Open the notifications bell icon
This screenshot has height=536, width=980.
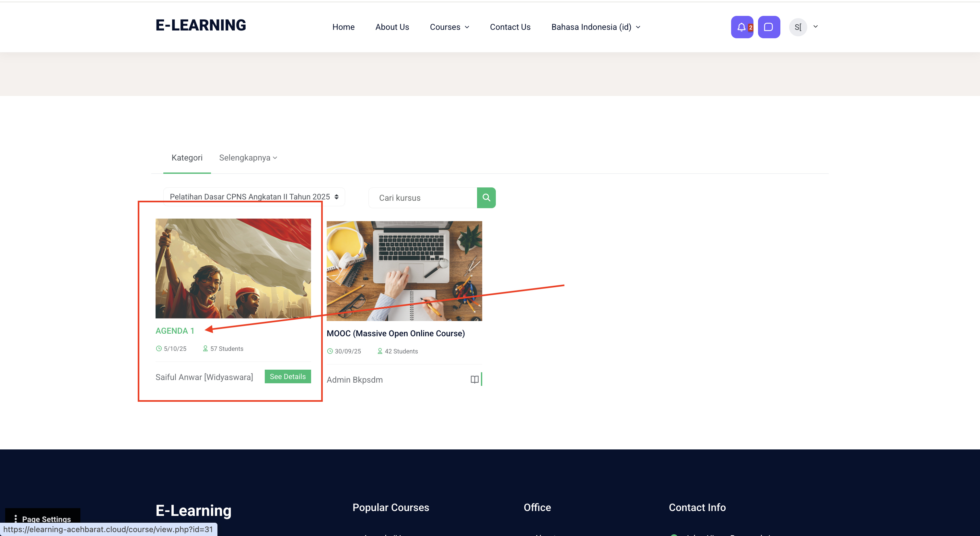click(x=741, y=27)
